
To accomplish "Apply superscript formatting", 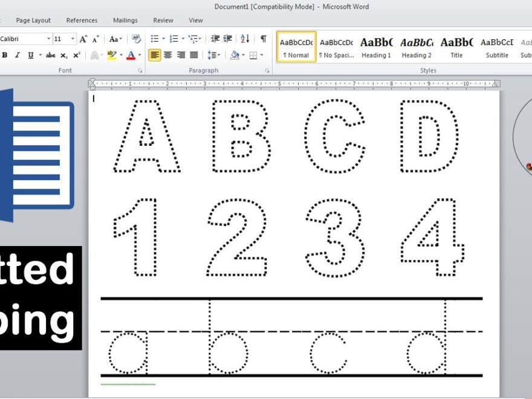I will coord(77,55).
